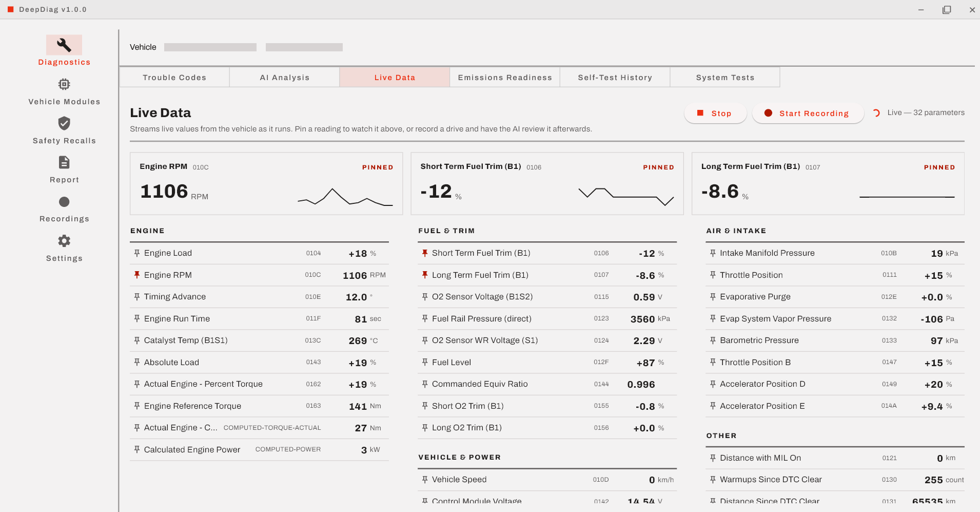Pin the Engine Load reading
The image size is (980, 512).
[x=137, y=253]
